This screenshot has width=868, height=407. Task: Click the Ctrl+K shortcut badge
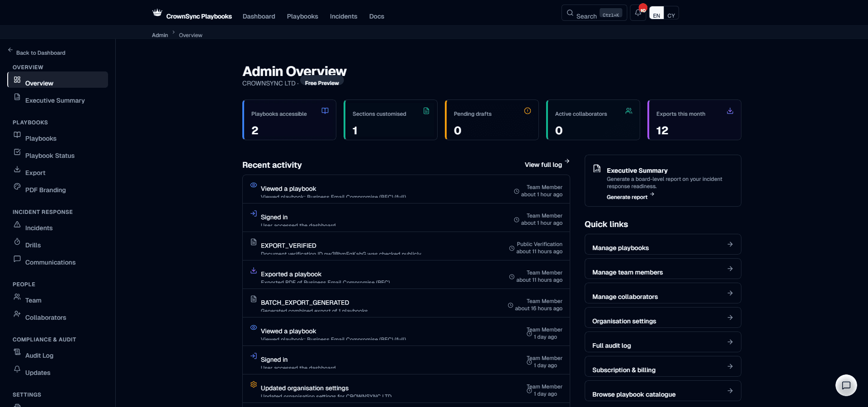click(x=611, y=13)
